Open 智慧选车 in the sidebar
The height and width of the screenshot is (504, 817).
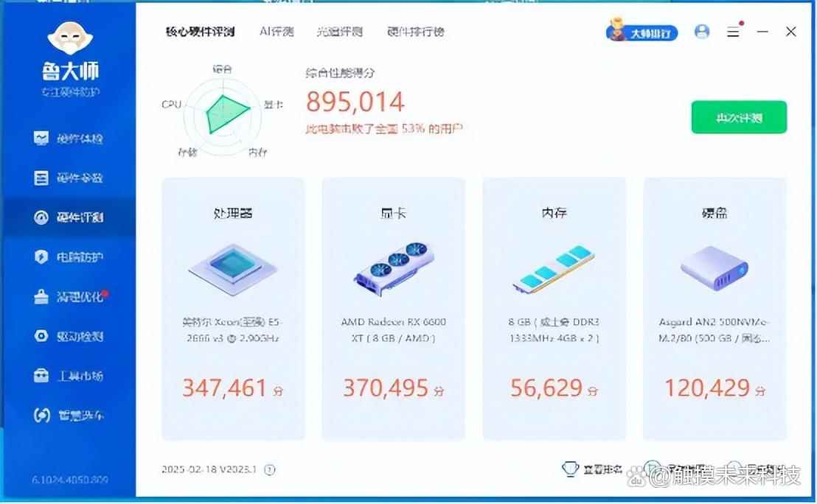pos(69,416)
